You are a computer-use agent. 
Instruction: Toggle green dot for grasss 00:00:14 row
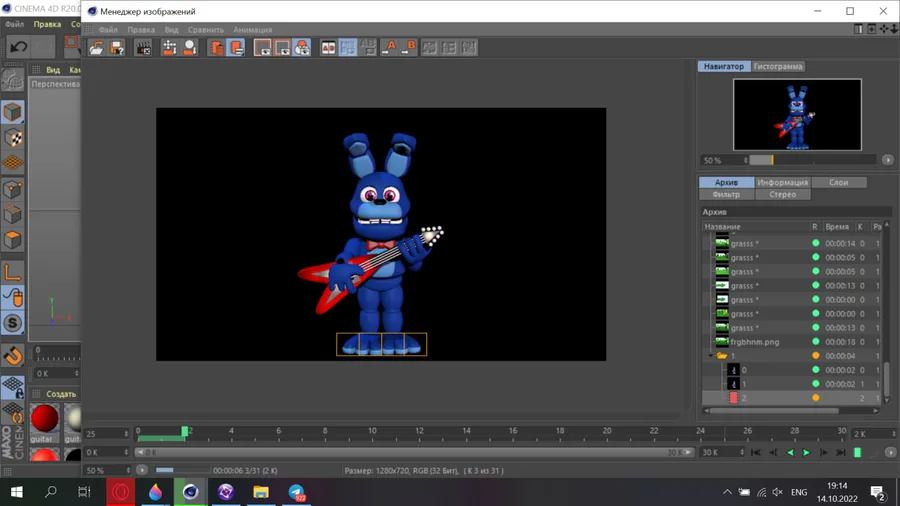point(816,243)
